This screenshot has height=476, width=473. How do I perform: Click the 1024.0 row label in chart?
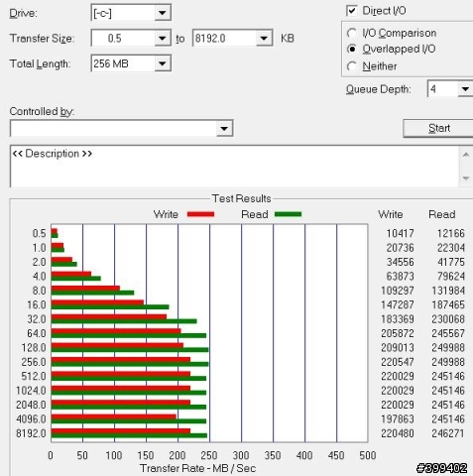(x=31, y=391)
